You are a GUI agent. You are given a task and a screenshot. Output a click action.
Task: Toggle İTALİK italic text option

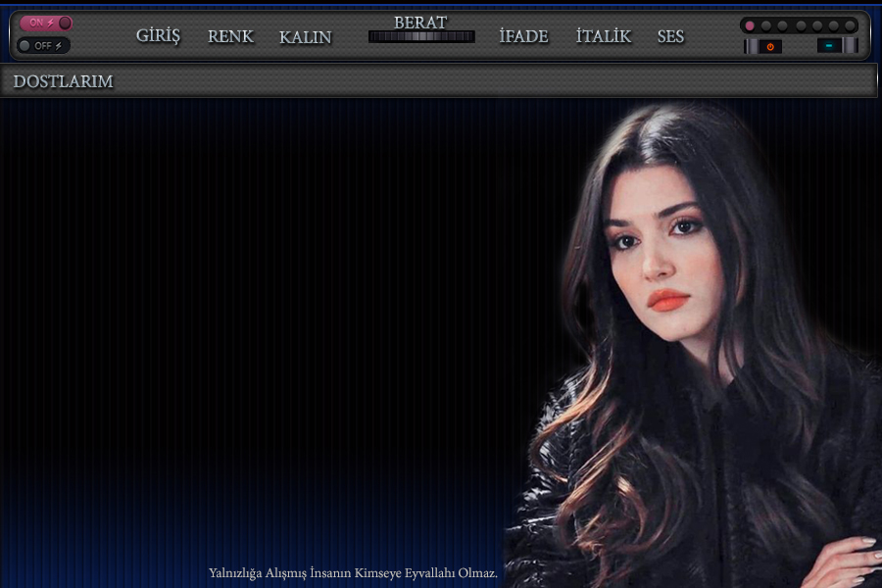pyautogui.click(x=603, y=36)
